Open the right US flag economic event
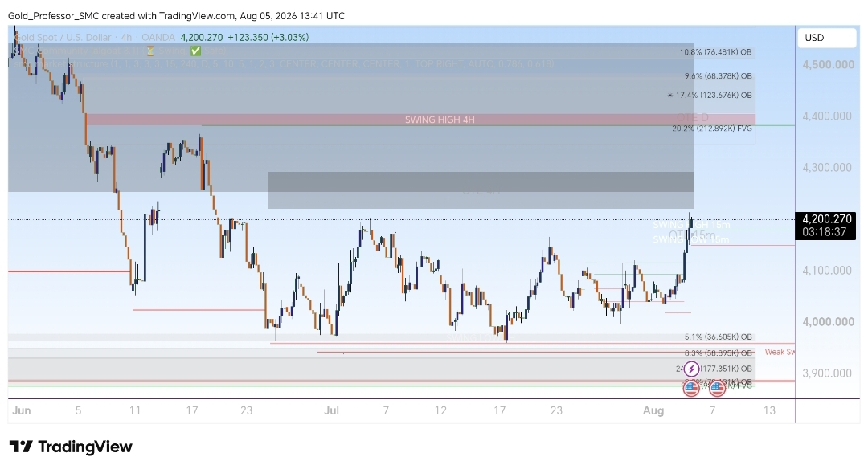 tap(717, 389)
